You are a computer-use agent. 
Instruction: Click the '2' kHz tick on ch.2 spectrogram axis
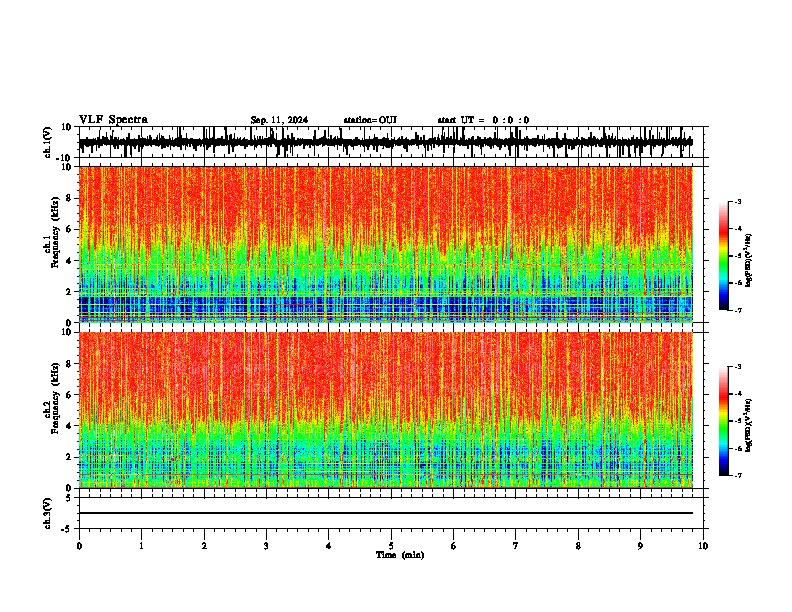tap(69, 457)
